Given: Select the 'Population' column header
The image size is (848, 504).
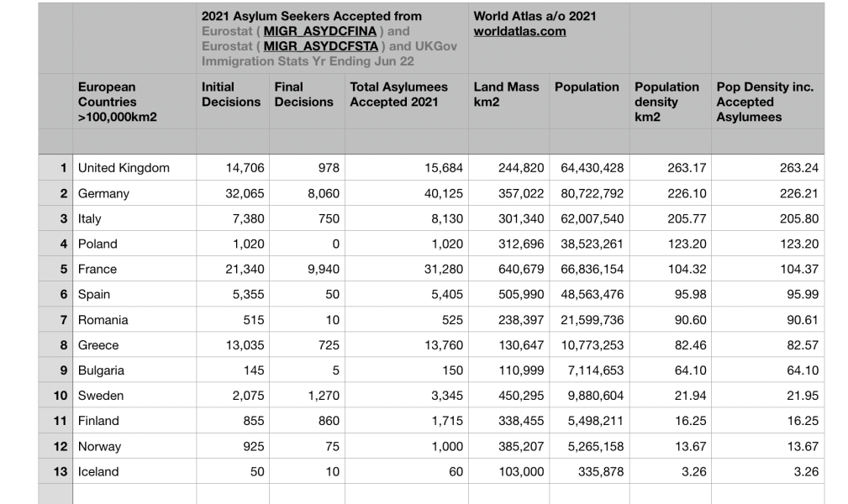Looking at the screenshot, I should (x=589, y=102).
